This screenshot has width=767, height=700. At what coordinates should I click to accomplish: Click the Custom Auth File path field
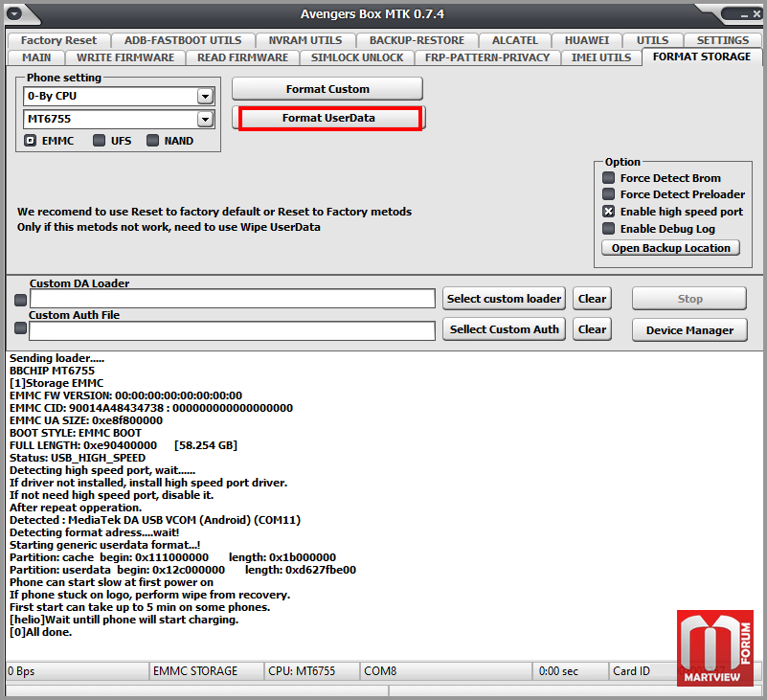click(x=232, y=330)
